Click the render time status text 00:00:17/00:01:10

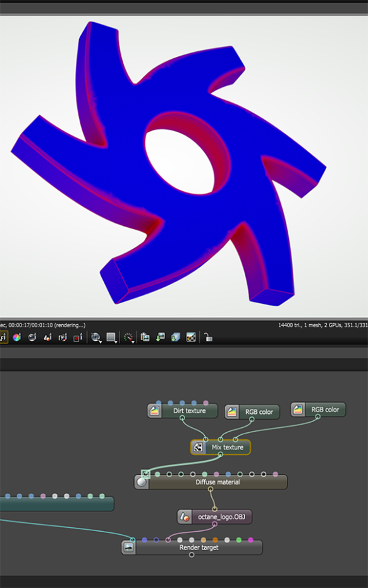(x=30, y=325)
